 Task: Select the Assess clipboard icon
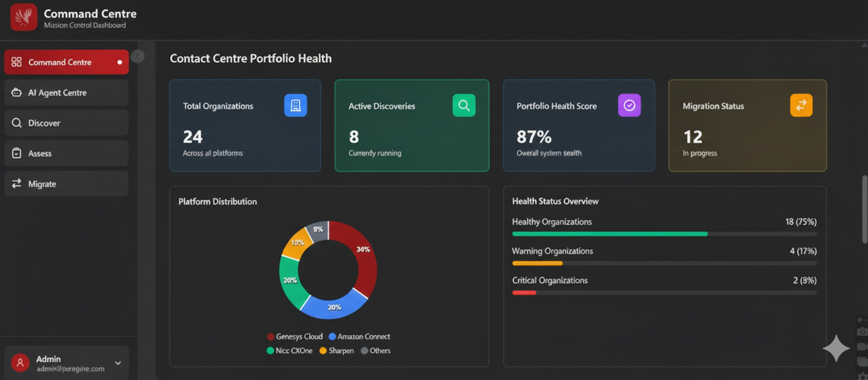(16, 153)
